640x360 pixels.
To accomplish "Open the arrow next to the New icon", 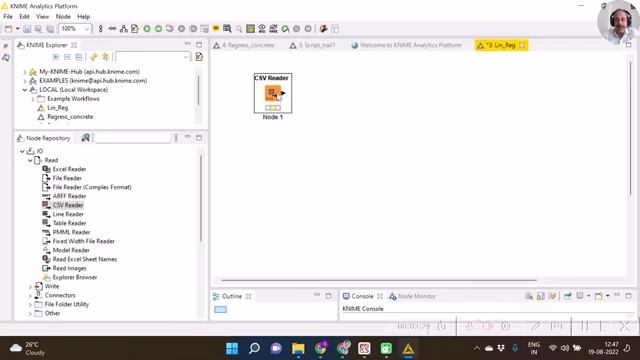I will [18, 29].
